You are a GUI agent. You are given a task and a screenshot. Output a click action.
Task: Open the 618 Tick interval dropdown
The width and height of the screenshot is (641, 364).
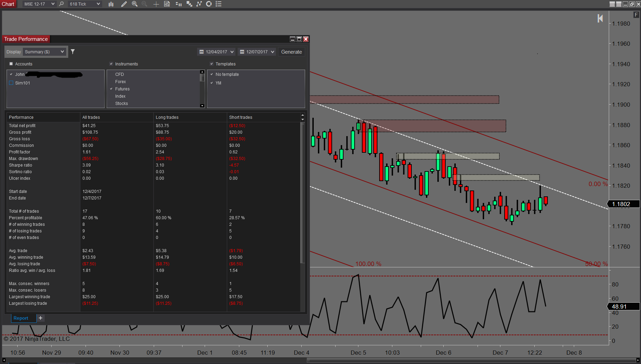click(x=84, y=4)
